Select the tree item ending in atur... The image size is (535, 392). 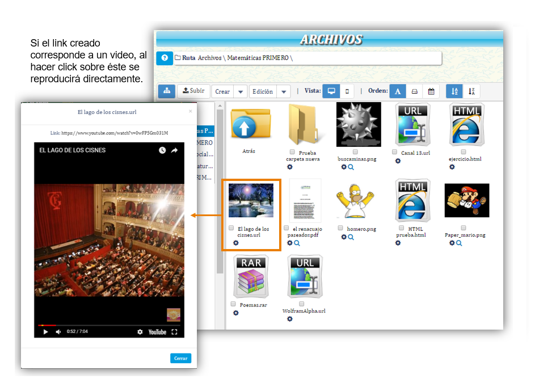205,166
